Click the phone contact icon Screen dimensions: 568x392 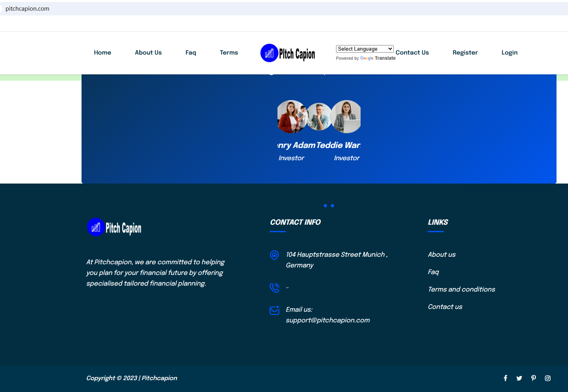pyautogui.click(x=274, y=288)
